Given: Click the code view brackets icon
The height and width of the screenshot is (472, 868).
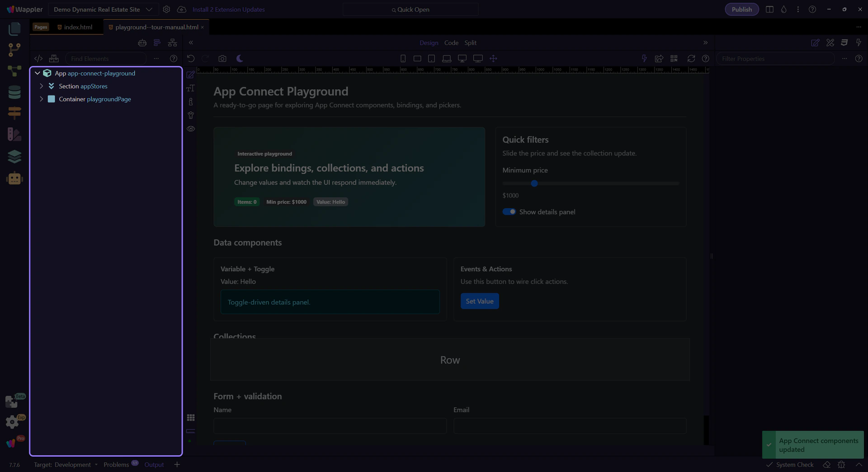Looking at the screenshot, I should (38, 58).
